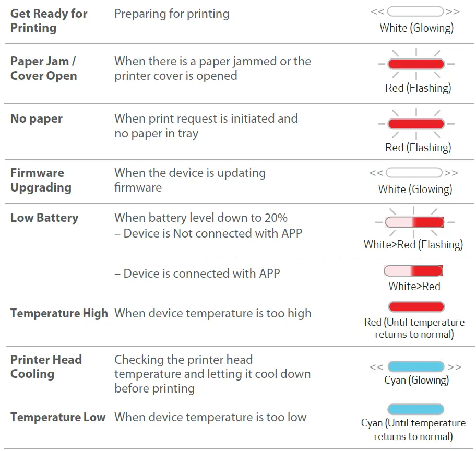Click the "White>Red (Flashing)" caption
The height and width of the screenshot is (451, 476).
pos(413,244)
